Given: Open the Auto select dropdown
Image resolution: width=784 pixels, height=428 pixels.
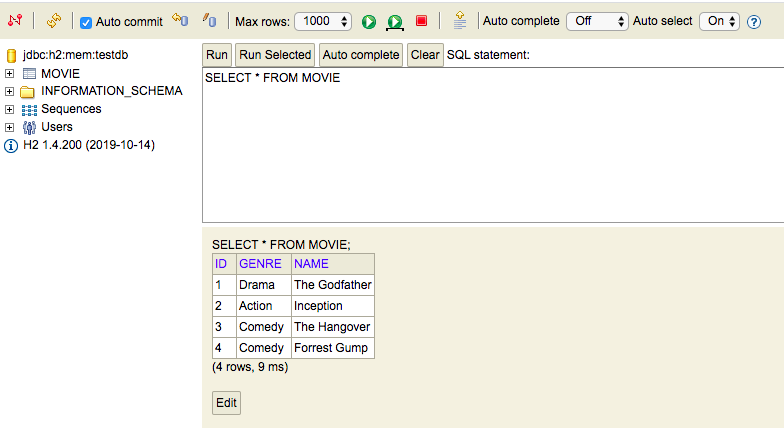Looking at the screenshot, I should click(x=719, y=21).
